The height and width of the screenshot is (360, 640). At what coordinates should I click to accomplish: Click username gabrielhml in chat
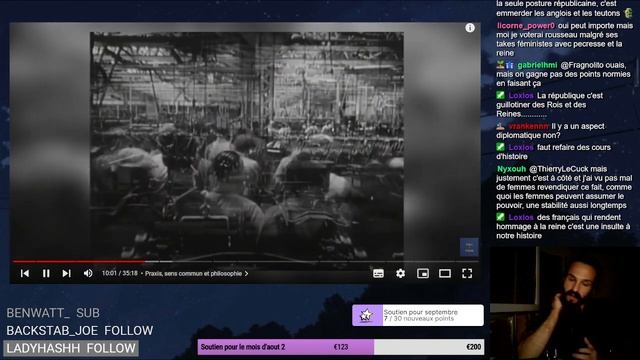537,65
